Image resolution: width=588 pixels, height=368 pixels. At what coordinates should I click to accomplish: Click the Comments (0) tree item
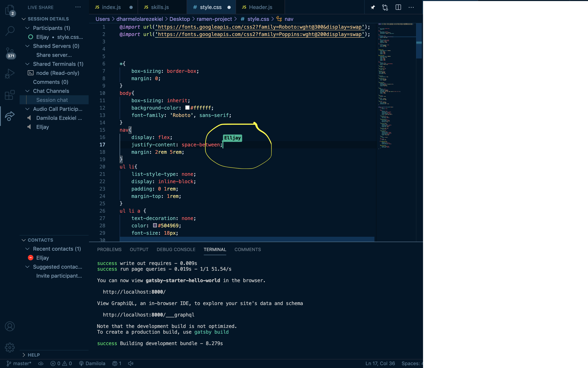[x=51, y=82]
